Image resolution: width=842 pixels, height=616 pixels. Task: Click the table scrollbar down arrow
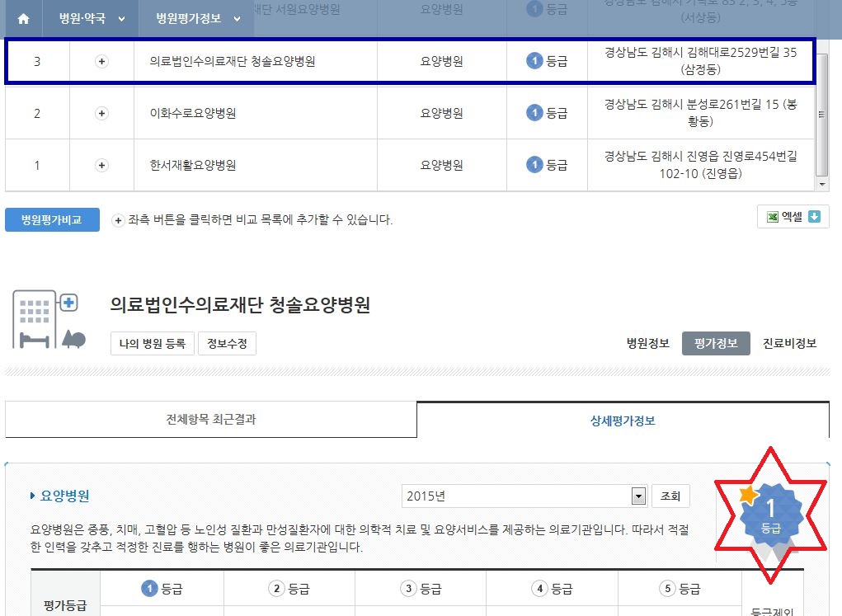(821, 184)
